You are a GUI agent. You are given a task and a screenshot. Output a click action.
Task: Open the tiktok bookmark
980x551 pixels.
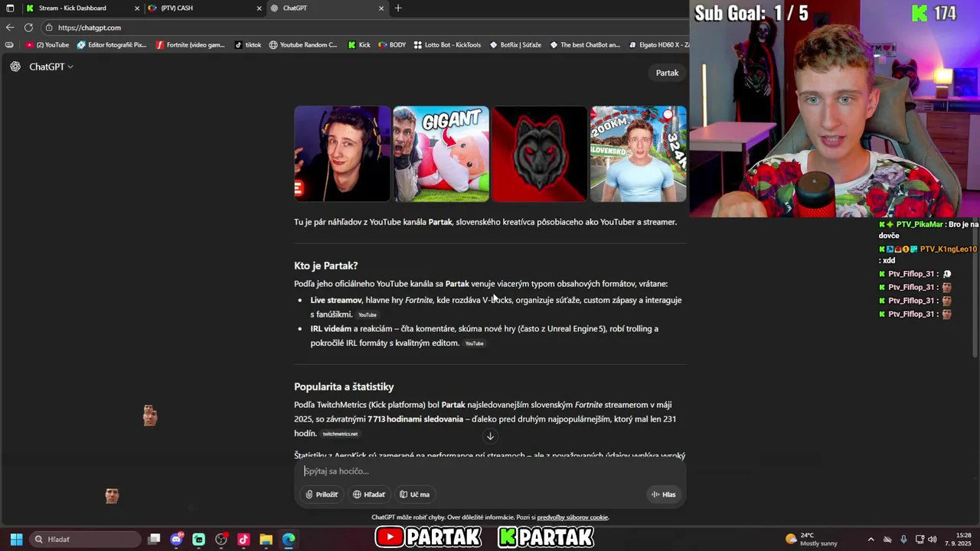[247, 45]
